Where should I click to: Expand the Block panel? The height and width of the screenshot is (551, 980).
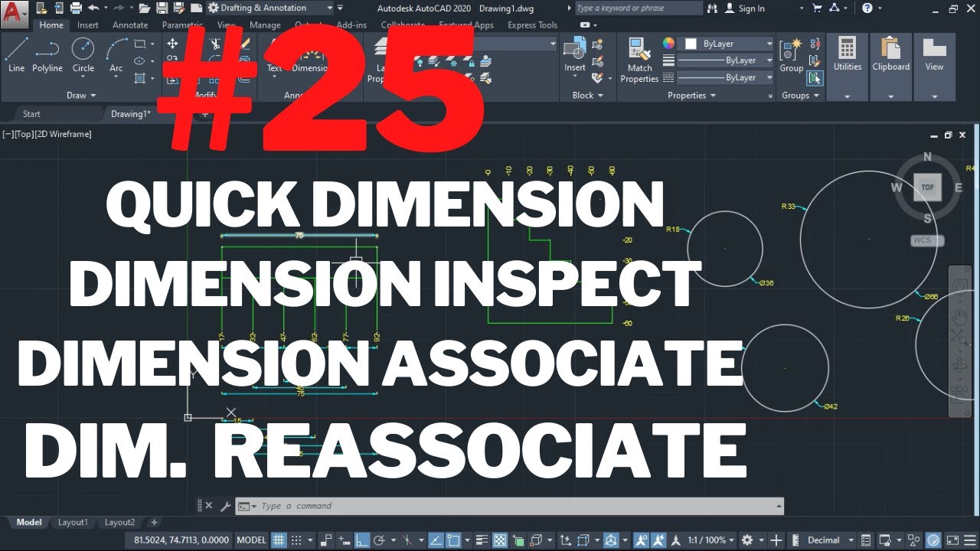tap(588, 96)
